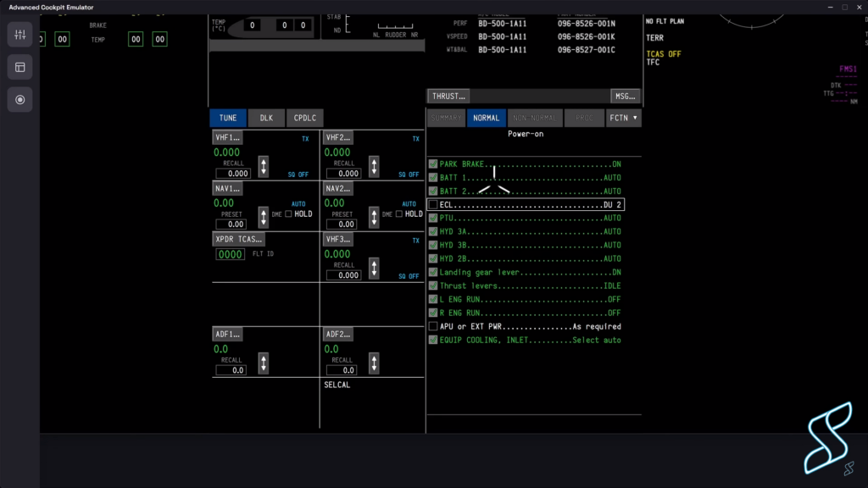868x488 pixels.
Task: Click the VHF2 recall frequency field
Action: 344,174
